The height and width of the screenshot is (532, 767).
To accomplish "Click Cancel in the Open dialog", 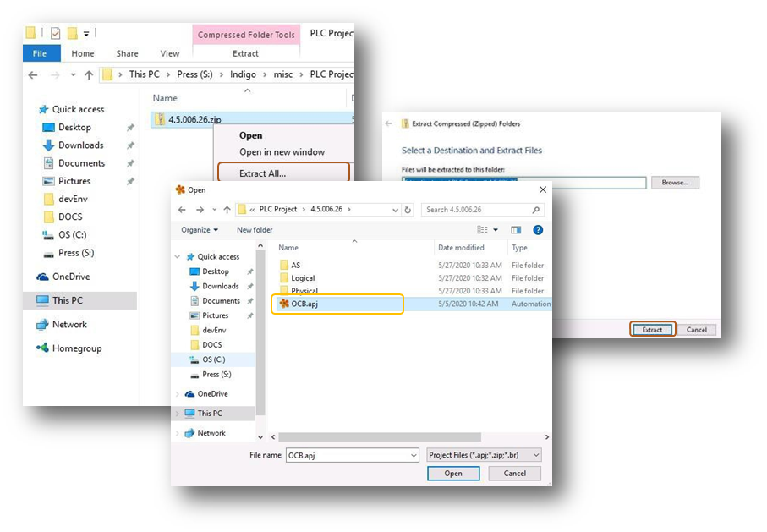I will tap(515, 474).
